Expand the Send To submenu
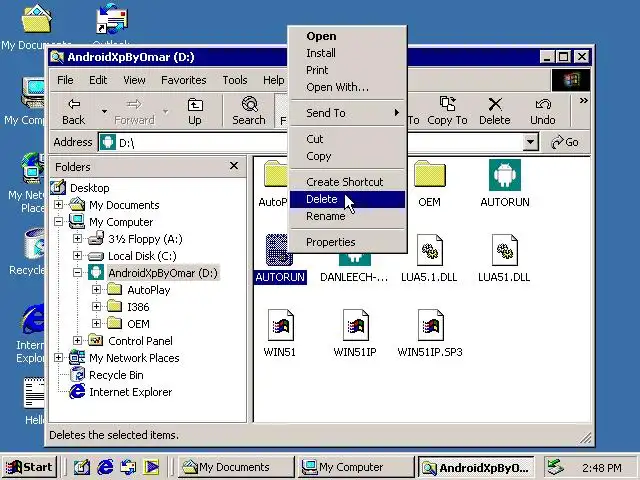640x480 pixels. (x=347, y=113)
